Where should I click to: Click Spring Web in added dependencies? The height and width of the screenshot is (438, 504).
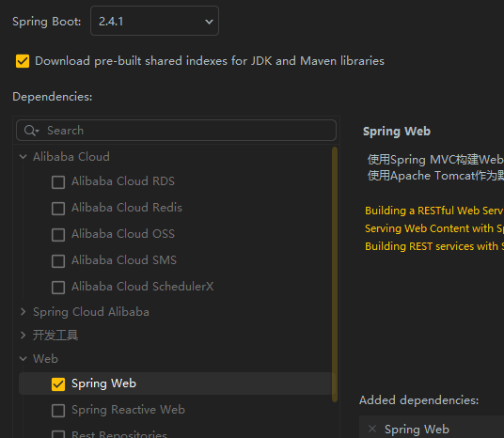pyautogui.click(x=417, y=429)
